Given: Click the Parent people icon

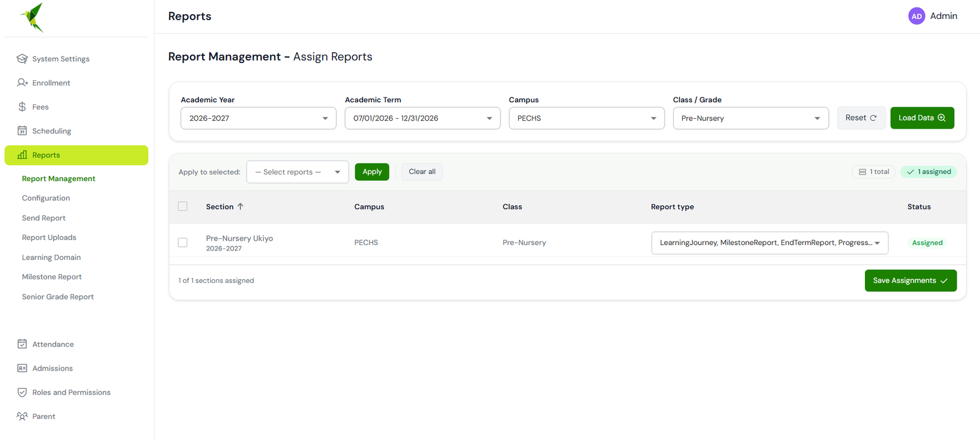Looking at the screenshot, I should coord(22,417).
